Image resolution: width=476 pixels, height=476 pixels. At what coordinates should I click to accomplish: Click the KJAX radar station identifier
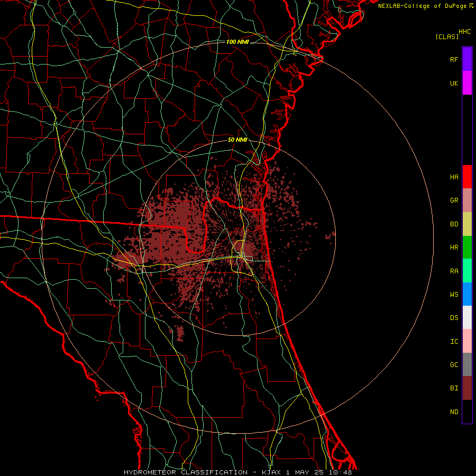272,472
